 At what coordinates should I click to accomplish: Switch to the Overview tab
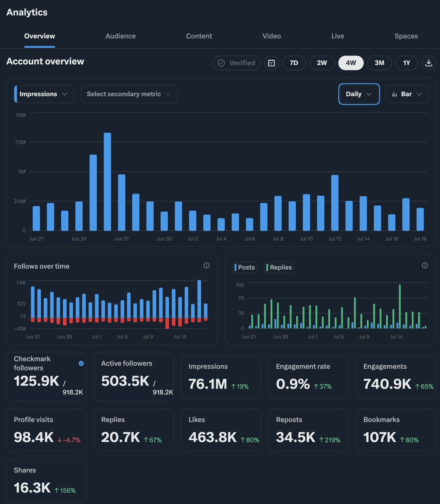[40, 36]
